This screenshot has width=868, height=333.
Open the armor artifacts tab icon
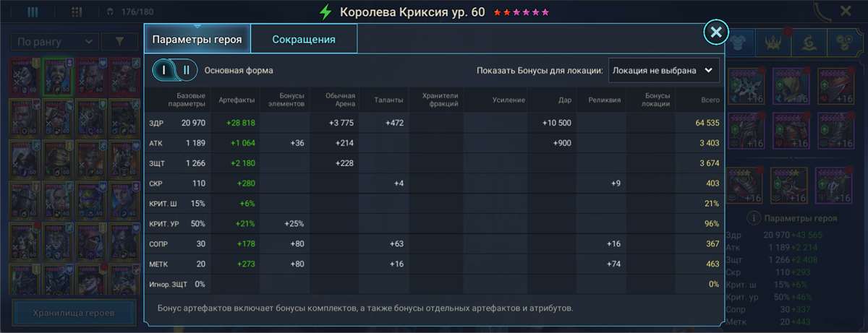tap(739, 43)
